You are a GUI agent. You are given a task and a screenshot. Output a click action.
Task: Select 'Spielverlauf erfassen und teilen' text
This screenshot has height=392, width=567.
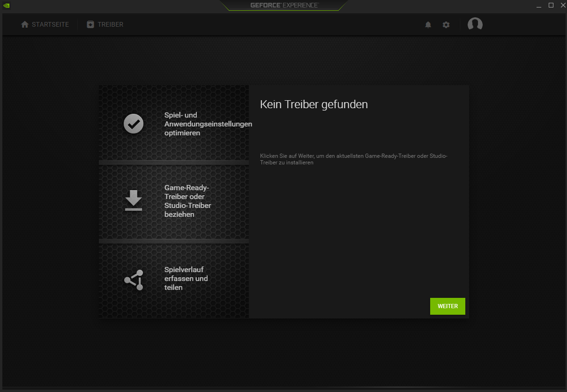pos(186,279)
